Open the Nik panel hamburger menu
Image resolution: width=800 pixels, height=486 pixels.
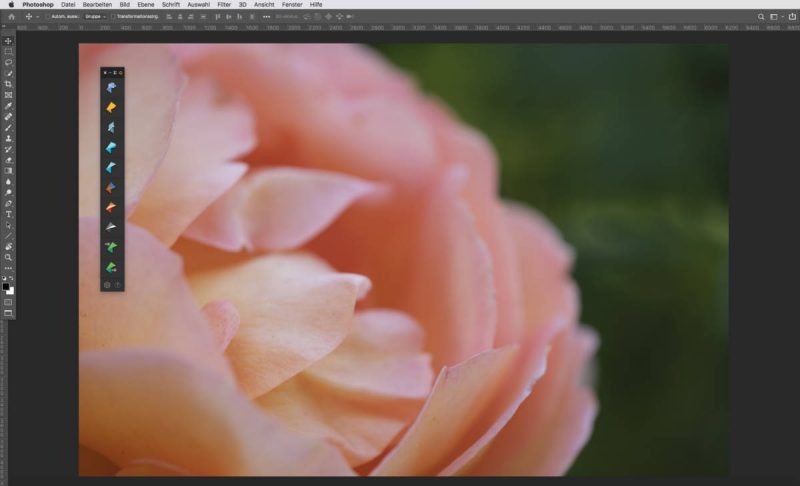click(x=115, y=73)
